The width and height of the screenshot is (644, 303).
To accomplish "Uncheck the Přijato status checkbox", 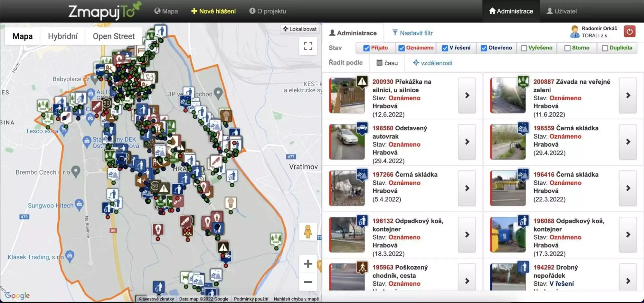I will click(x=366, y=48).
